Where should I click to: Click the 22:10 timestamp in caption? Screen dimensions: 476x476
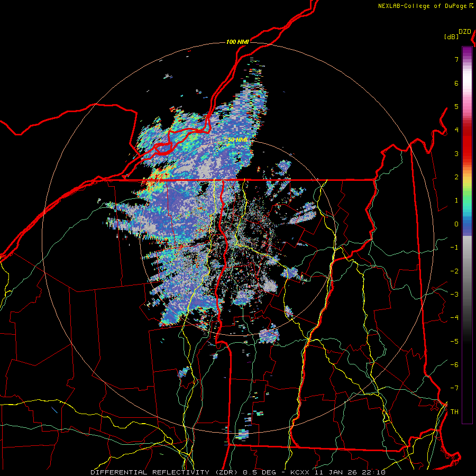[x=373, y=472]
